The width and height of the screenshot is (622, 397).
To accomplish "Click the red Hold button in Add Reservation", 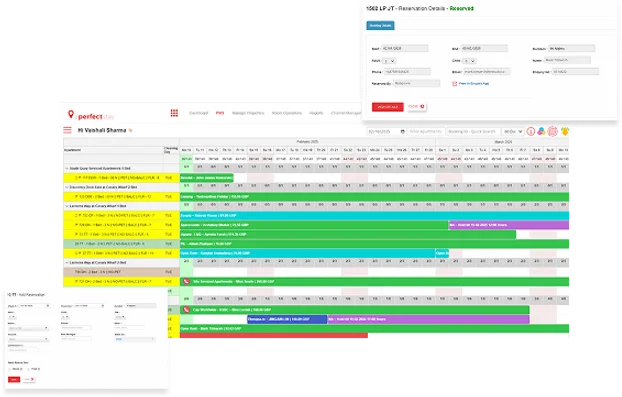I will 14,380.
